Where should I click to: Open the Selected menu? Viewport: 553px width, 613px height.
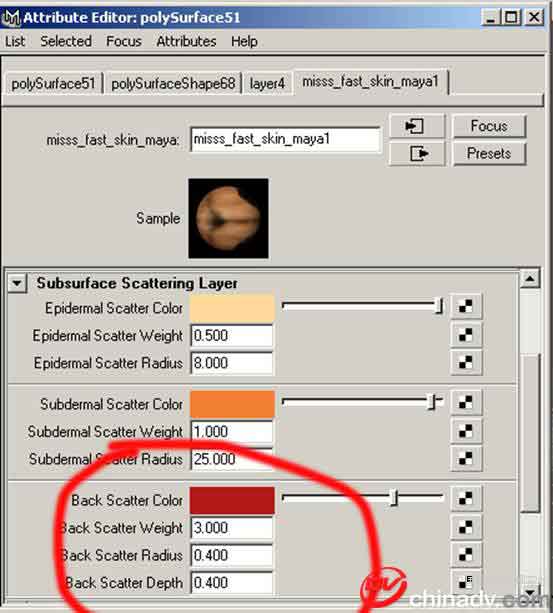[x=66, y=41]
